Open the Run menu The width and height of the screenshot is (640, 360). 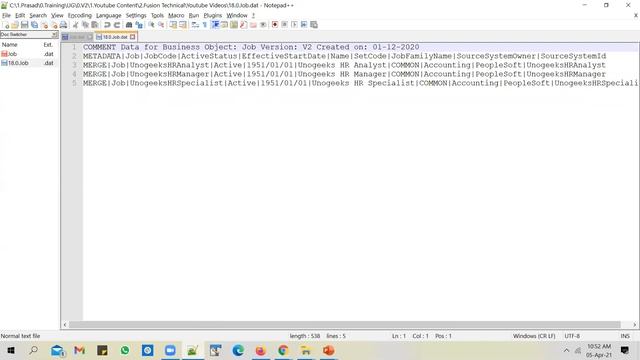click(x=194, y=15)
